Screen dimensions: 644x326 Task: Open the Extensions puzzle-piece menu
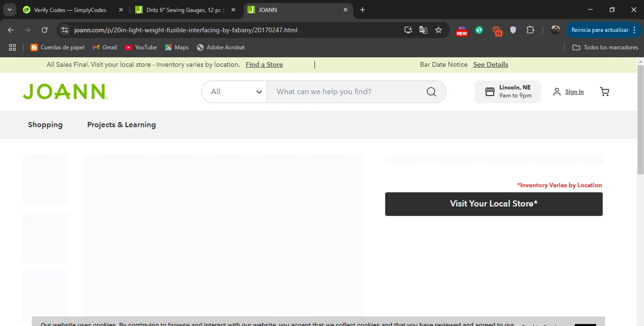pyautogui.click(x=530, y=30)
